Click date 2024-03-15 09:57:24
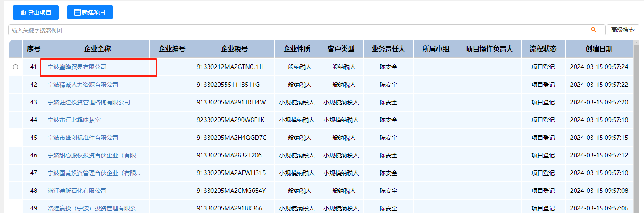This screenshot has width=644, height=213. pyautogui.click(x=599, y=67)
